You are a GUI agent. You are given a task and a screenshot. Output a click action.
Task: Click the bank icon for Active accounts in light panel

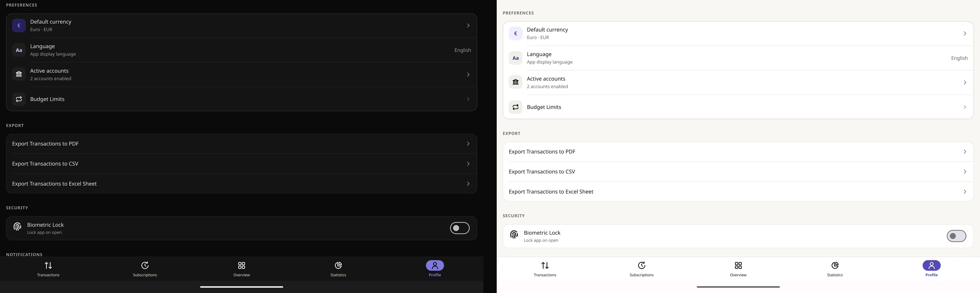point(516,83)
